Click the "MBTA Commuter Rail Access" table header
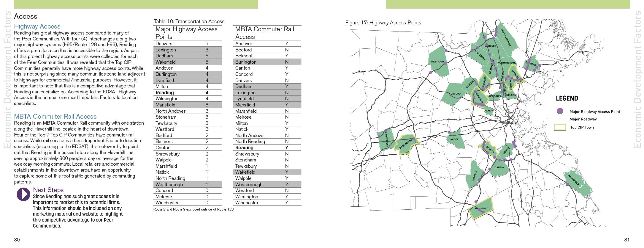 (x=265, y=33)
